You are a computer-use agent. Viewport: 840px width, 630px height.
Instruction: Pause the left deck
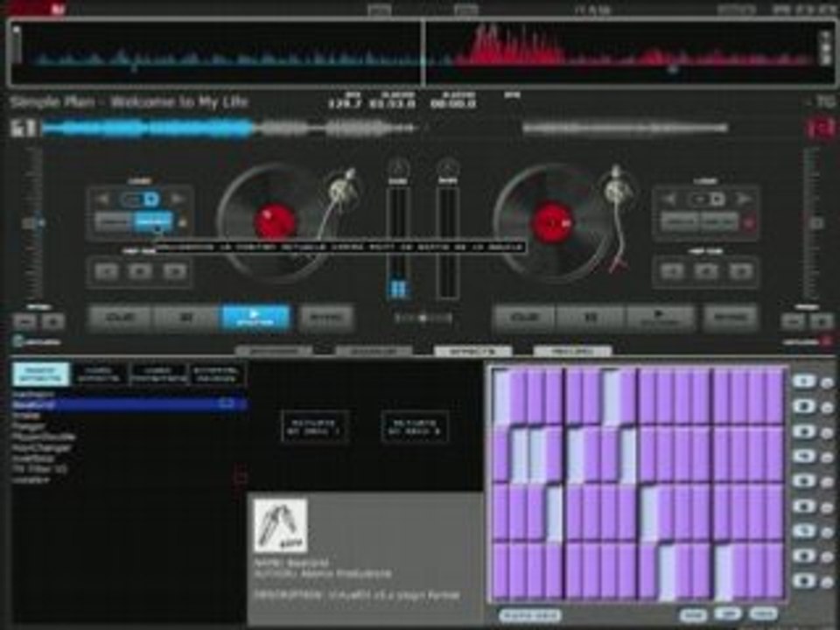(185, 318)
